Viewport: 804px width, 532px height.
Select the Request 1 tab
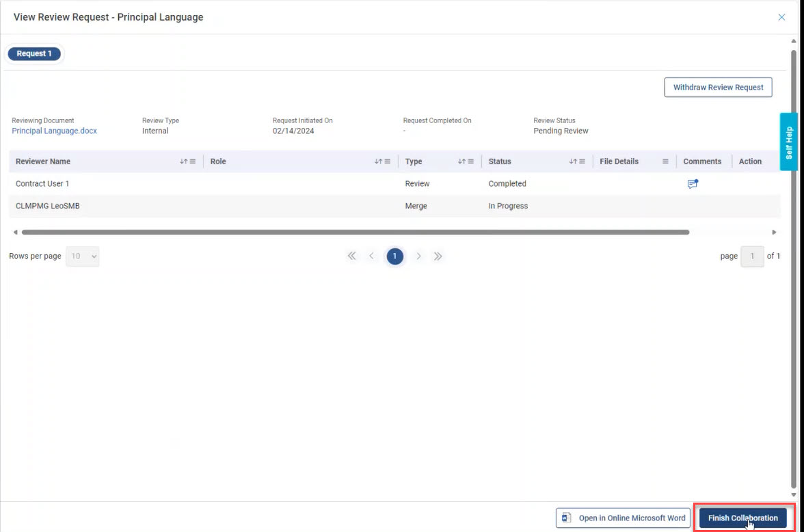click(x=34, y=53)
